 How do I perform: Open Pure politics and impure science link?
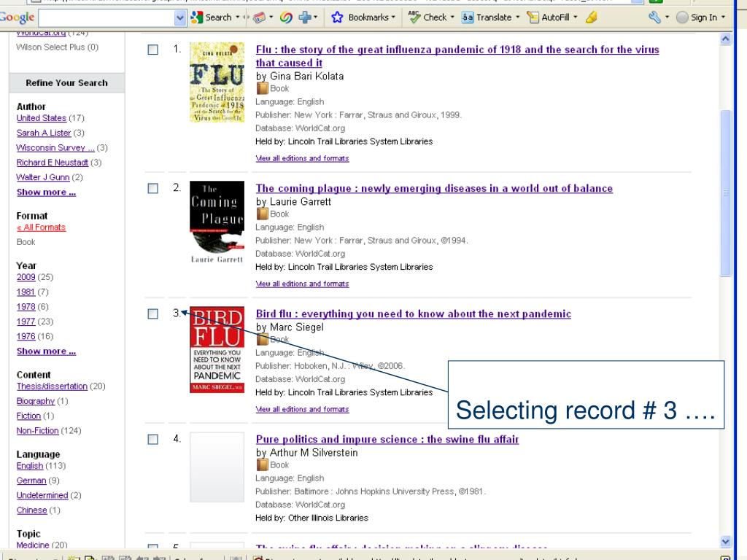coord(387,439)
